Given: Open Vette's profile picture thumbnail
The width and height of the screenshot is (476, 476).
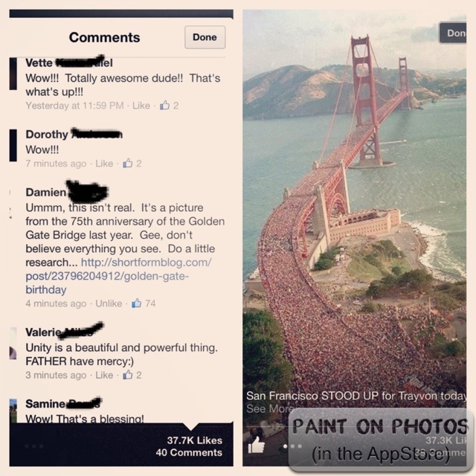Looking at the screenshot, I should click(13, 74).
